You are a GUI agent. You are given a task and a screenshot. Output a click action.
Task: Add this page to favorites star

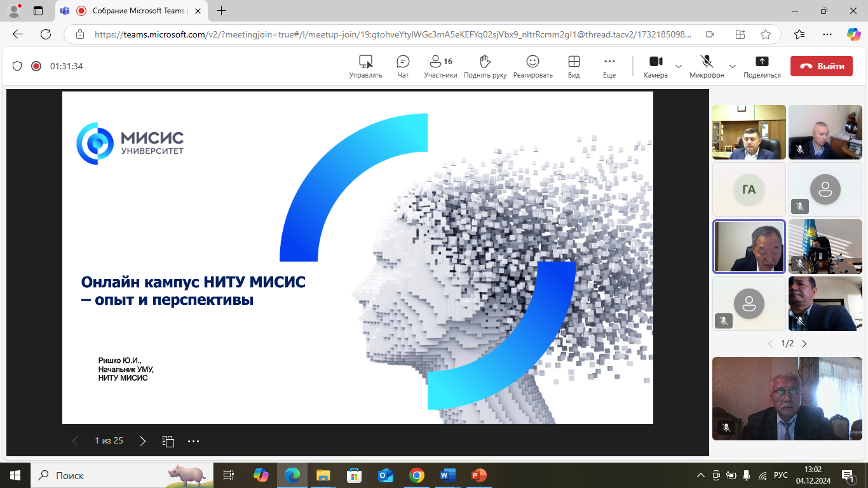[766, 34]
